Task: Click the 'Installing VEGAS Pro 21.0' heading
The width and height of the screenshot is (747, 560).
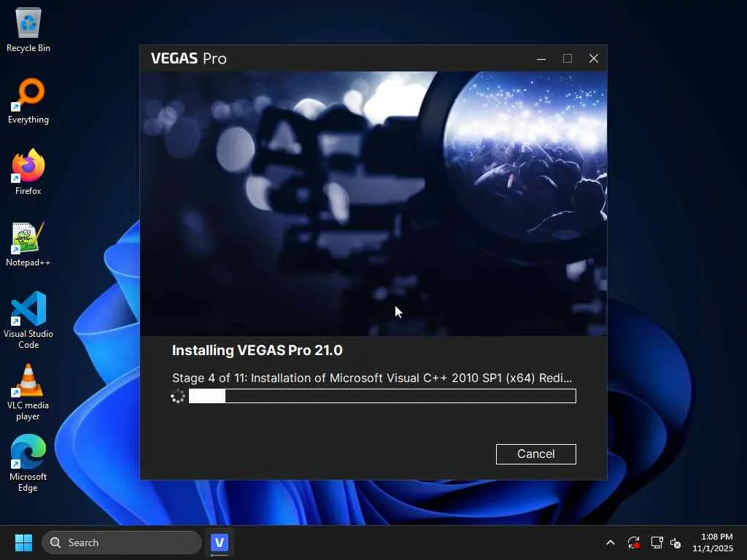Action: pyautogui.click(x=258, y=351)
